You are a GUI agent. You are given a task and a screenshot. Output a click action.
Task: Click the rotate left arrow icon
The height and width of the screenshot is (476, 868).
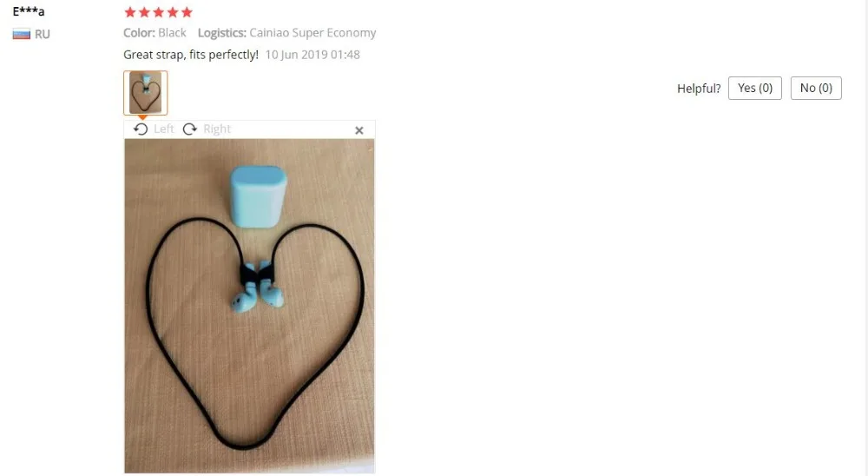tap(141, 129)
